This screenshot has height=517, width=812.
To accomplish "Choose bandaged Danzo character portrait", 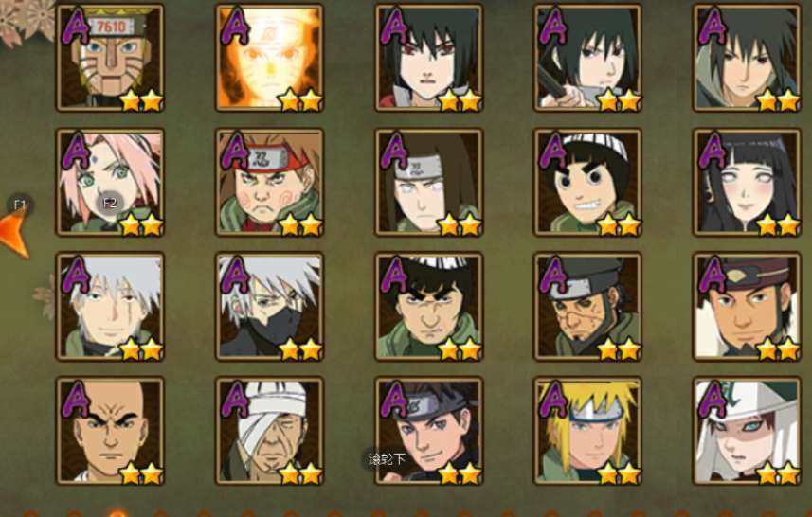I will coord(269,431).
